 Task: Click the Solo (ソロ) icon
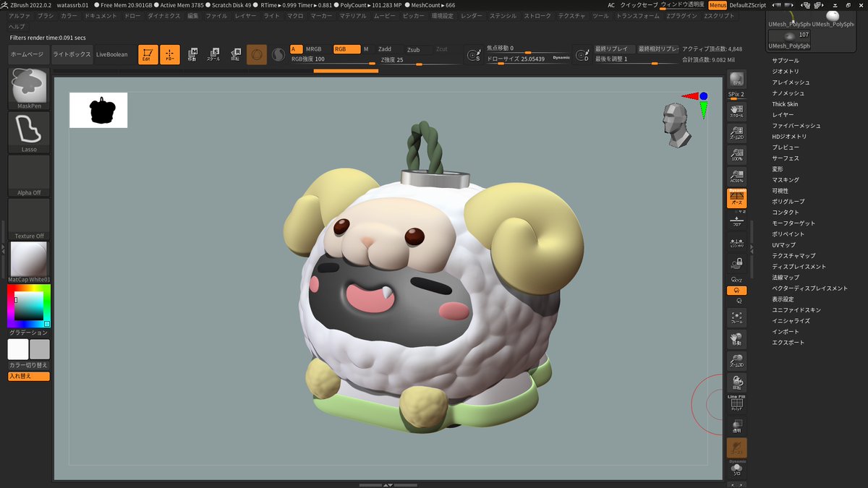[737, 470]
